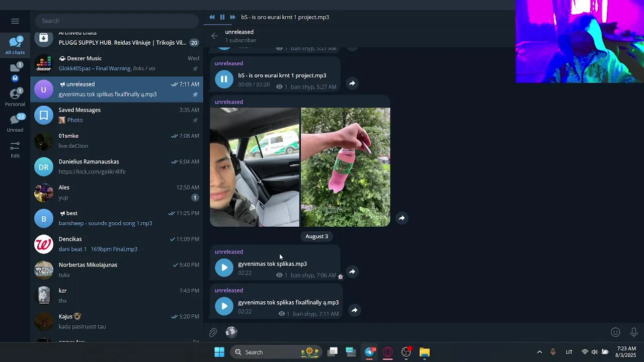Pause the bS - is oro eurai message audio
The height and width of the screenshot is (362, 644).
pos(224,79)
